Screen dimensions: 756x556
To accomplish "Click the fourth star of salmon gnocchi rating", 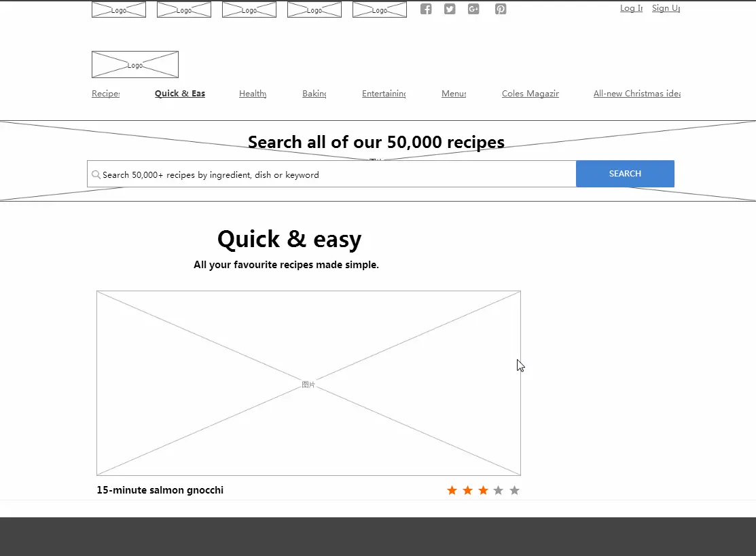I will [499, 490].
